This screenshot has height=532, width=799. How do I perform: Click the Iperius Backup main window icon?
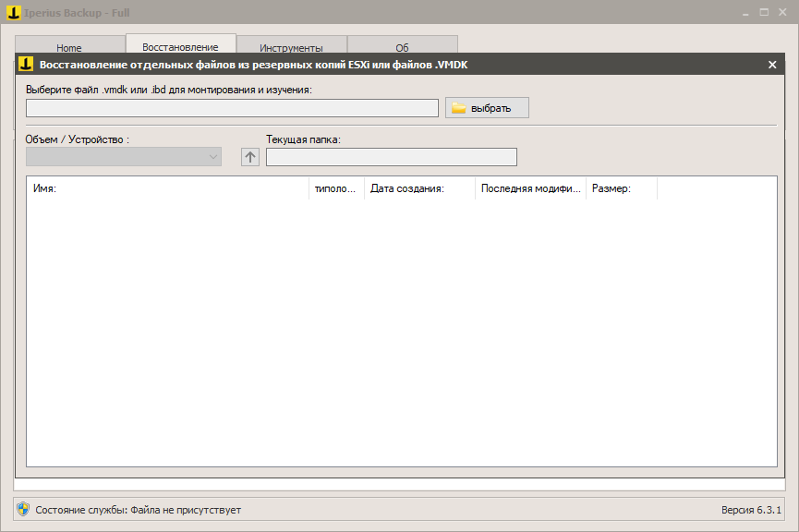tap(14, 13)
